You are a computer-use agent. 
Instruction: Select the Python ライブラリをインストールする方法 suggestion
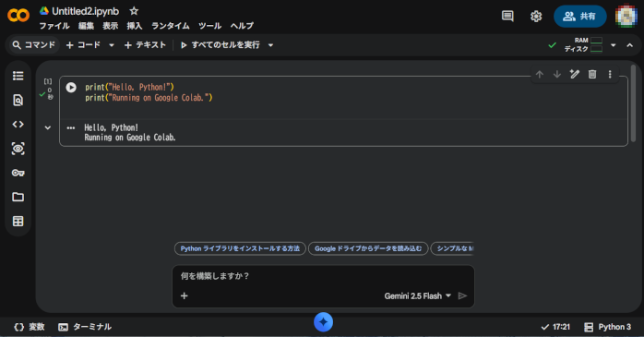click(x=240, y=248)
